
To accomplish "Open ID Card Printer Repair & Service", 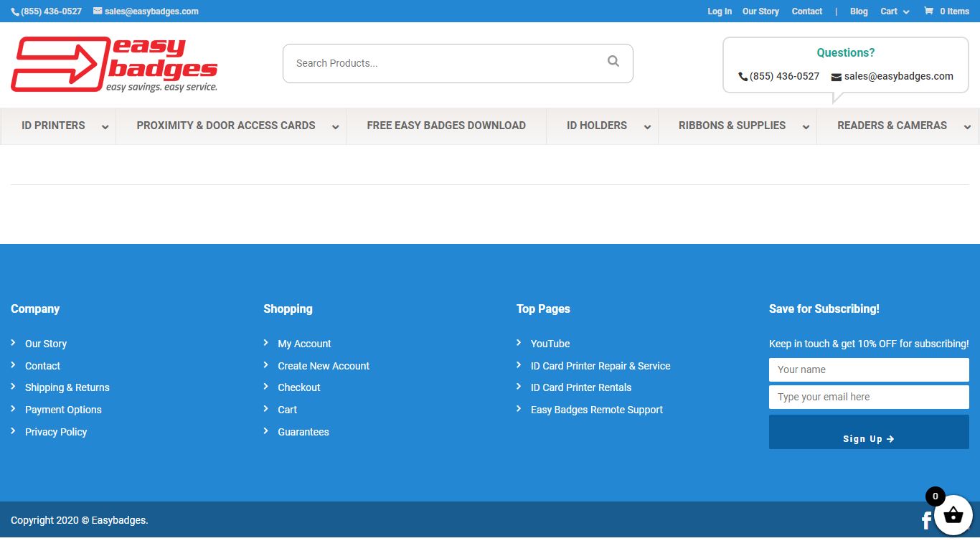I will click(x=600, y=366).
